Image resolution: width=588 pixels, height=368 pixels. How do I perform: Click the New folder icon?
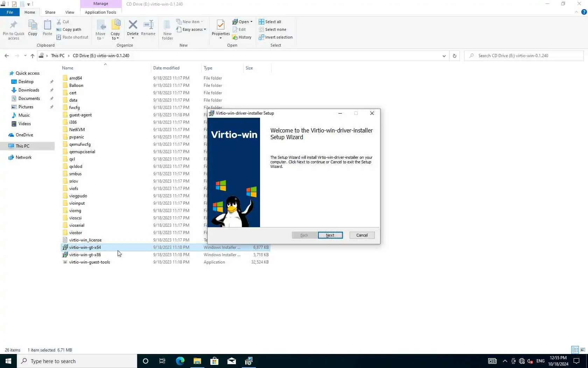167,25
